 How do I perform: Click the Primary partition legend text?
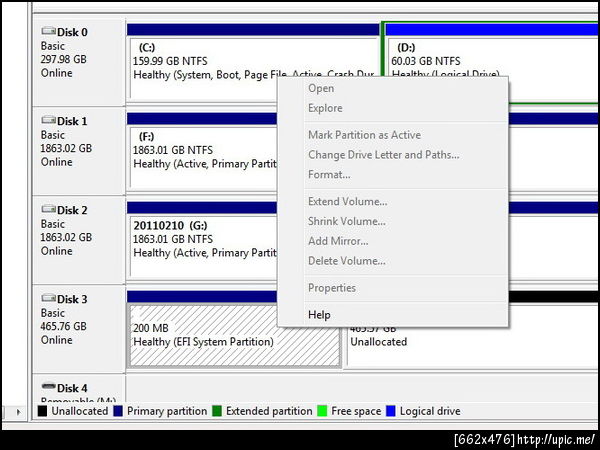click(x=167, y=411)
